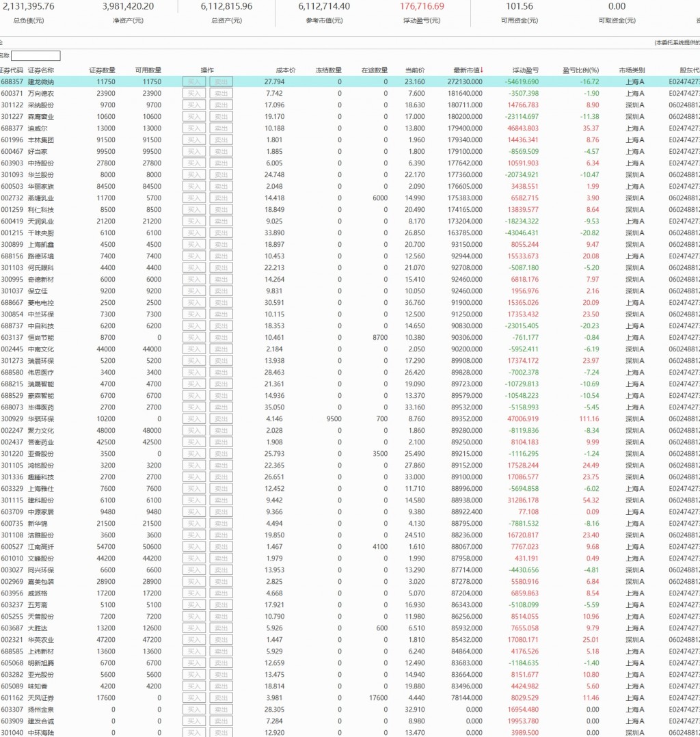
Task: Click net assets value 3,981,420.20
Action: [x=128, y=7]
